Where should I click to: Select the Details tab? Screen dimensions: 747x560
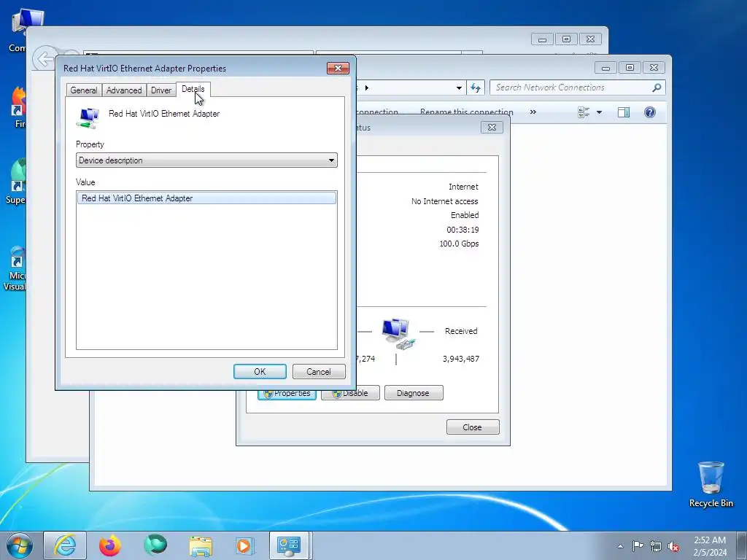(193, 89)
